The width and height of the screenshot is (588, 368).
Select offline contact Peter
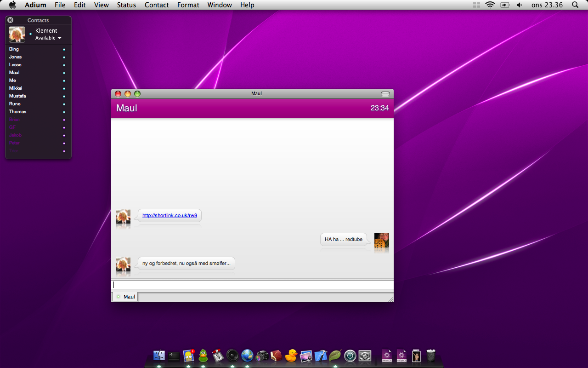point(37,143)
